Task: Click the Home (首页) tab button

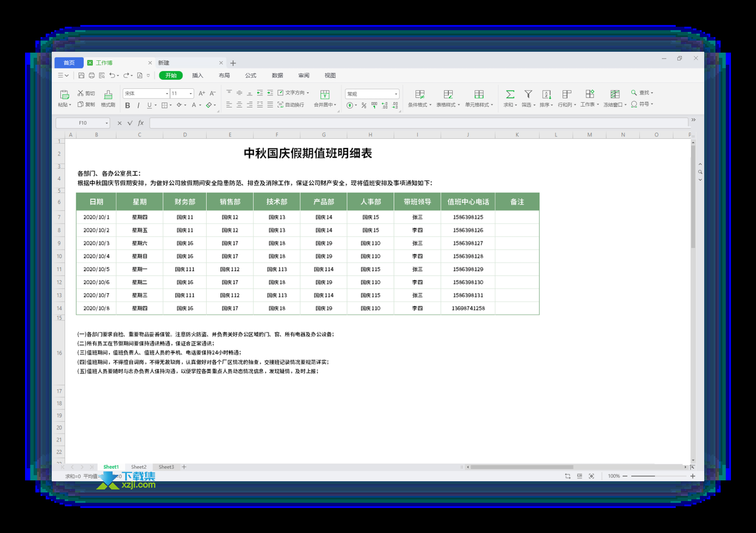Action: coord(69,63)
